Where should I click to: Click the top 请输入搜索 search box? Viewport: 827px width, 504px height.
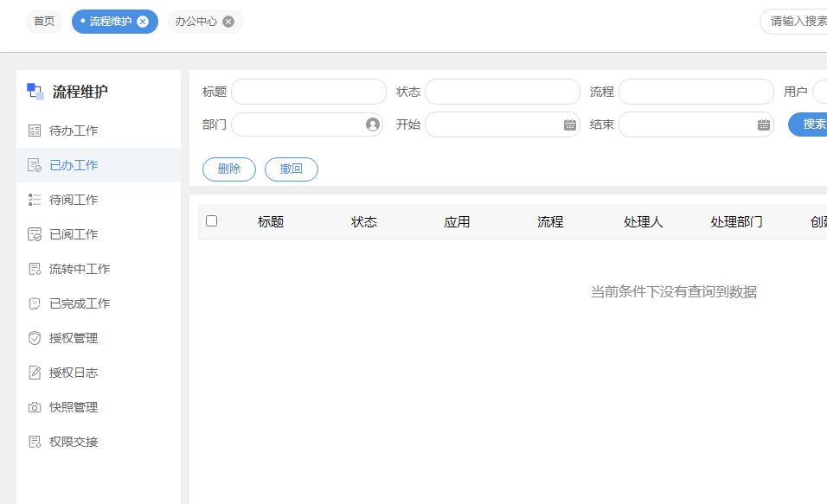(794, 22)
